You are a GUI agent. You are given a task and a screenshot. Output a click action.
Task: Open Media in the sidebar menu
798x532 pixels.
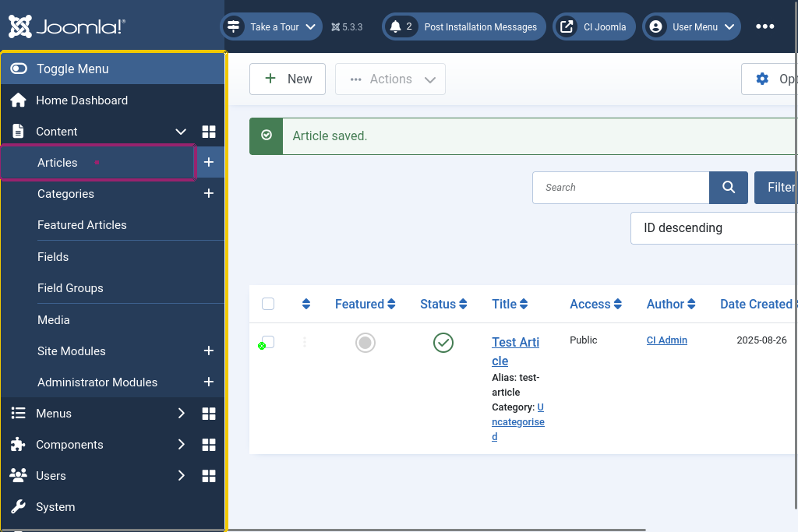(54, 320)
